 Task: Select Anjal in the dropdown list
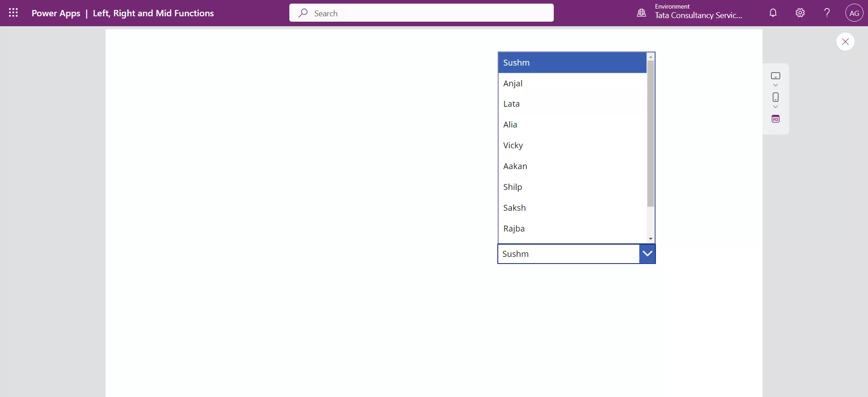pyautogui.click(x=572, y=83)
